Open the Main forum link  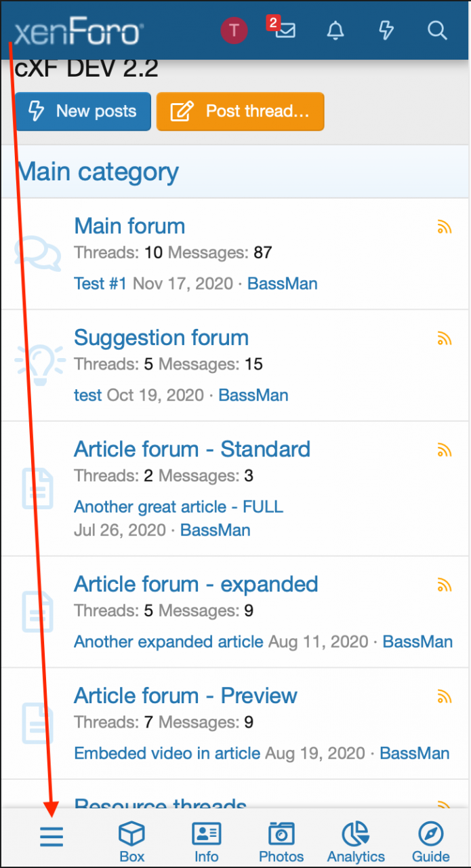tap(129, 226)
